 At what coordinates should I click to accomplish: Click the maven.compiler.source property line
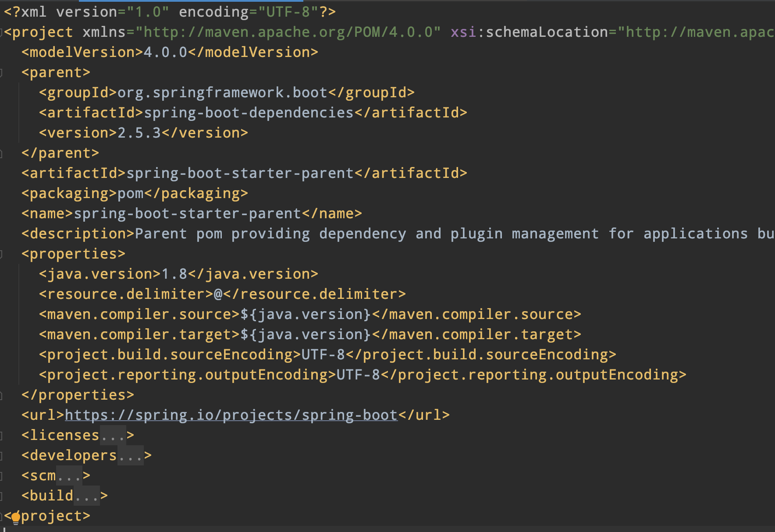coord(310,314)
